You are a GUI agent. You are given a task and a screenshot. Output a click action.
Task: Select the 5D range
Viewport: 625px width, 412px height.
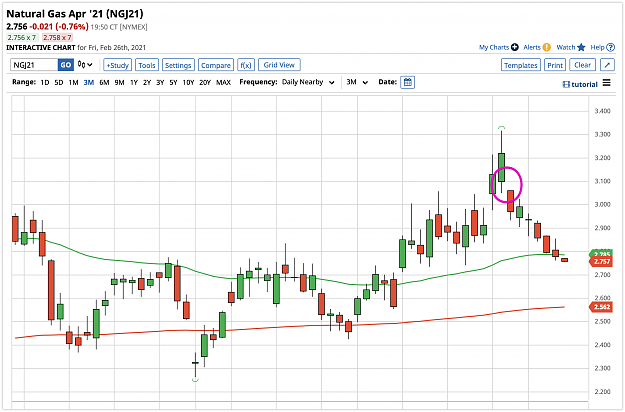[x=59, y=82]
